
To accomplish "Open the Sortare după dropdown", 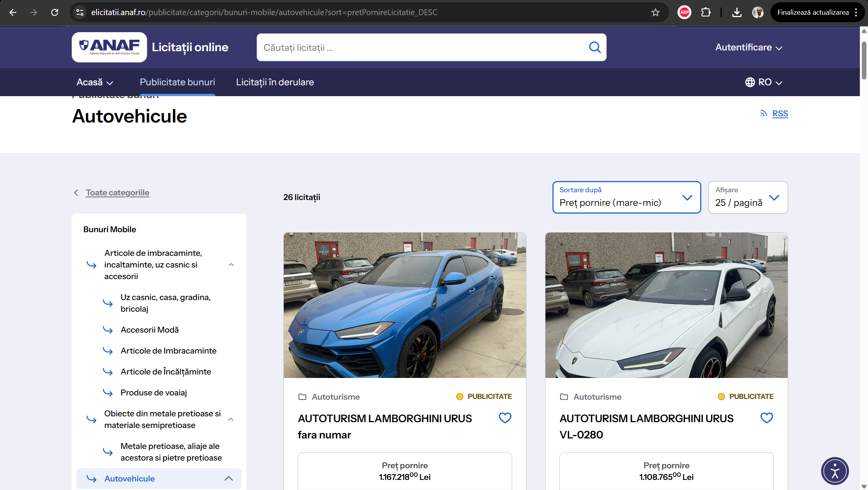I will click(x=626, y=197).
